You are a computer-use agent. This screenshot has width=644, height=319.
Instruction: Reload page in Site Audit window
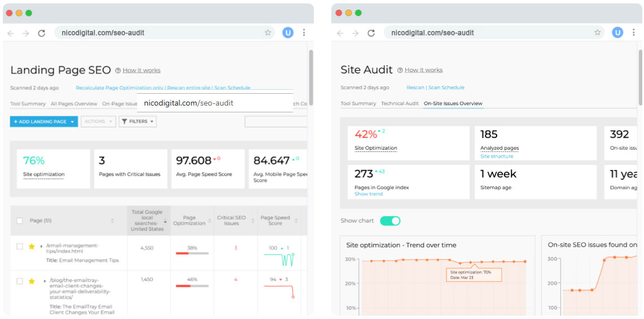371,33
